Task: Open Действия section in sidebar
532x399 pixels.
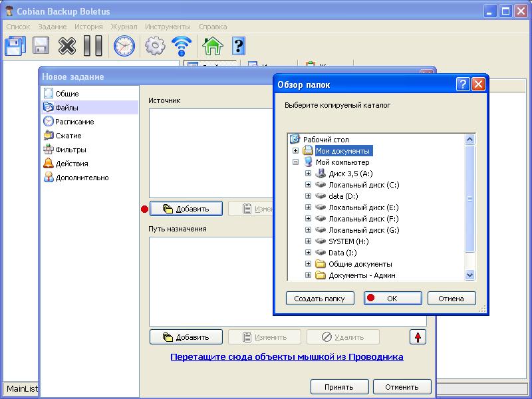Action: tap(90, 164)
